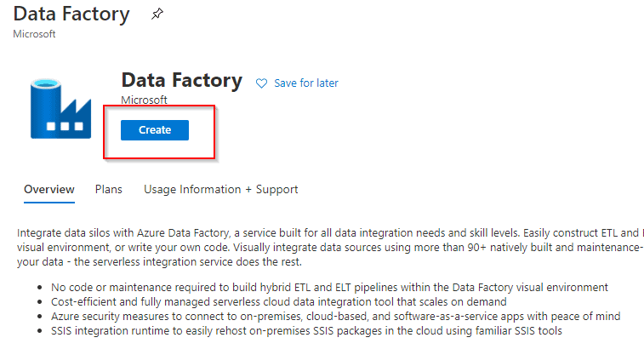
Task: Select the Usage Information + Support tab
Action: pos(220,189)
